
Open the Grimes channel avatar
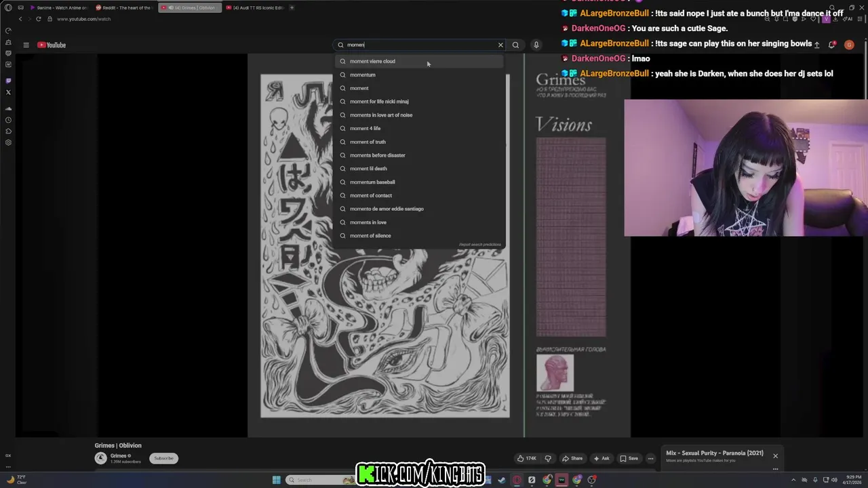tap(100, 458)
